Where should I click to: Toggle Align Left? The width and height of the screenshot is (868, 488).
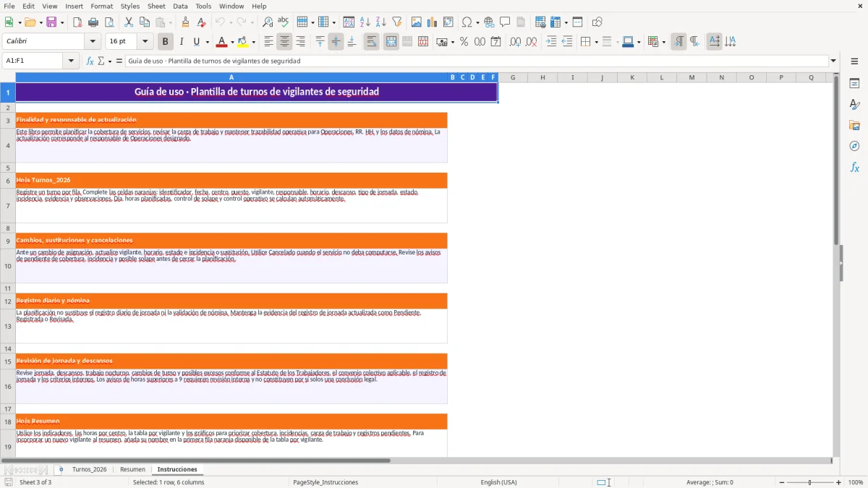click(268, 42)
